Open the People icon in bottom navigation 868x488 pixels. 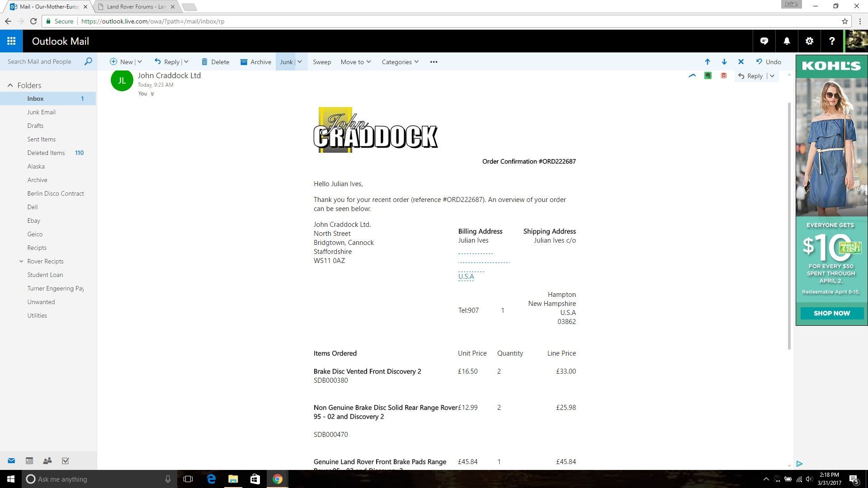[47, 461]
